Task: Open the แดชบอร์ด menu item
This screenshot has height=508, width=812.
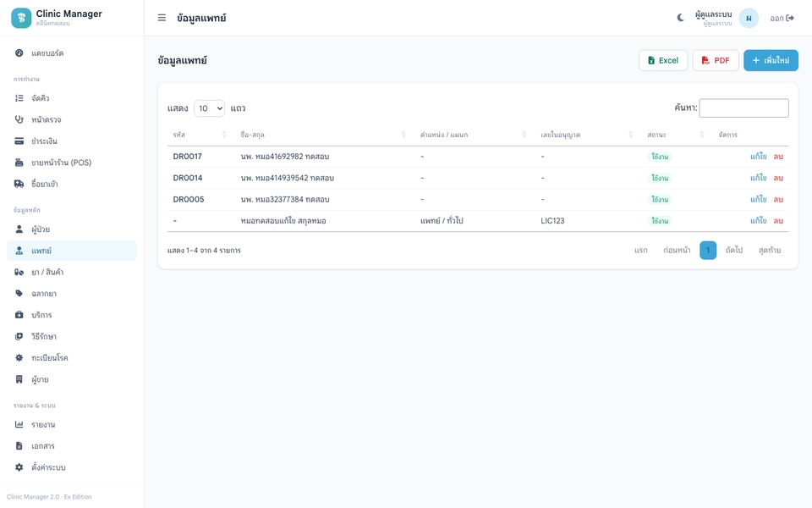Action: tap(72, 52)
